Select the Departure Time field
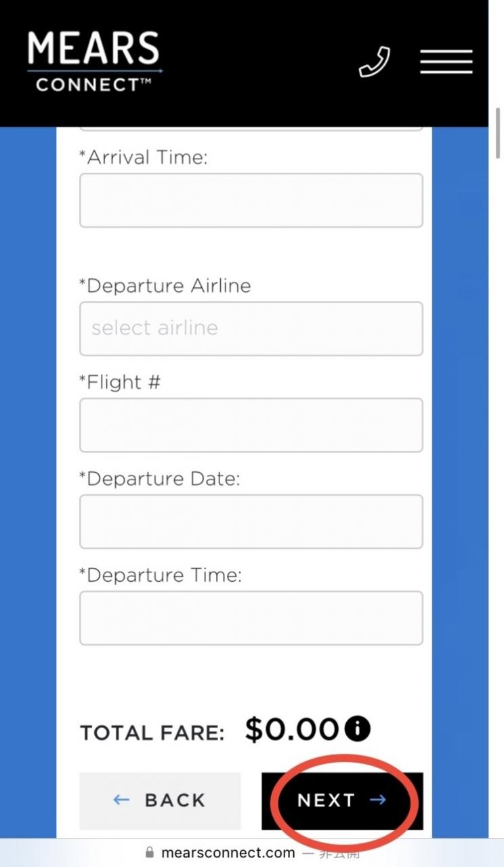 [x=251, y=618]
